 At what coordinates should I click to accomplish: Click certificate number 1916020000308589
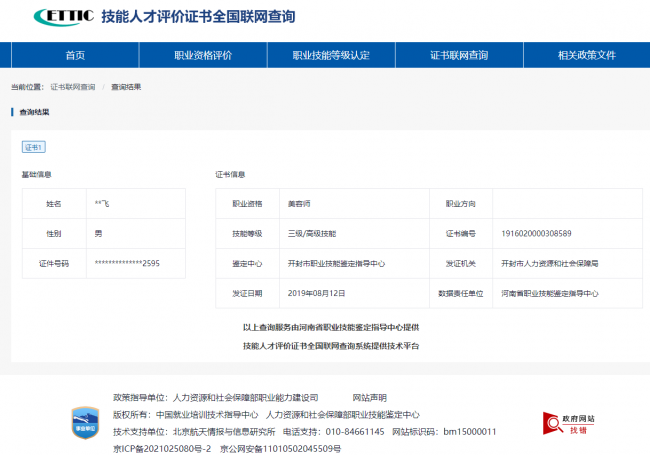(x=536, y=233)
